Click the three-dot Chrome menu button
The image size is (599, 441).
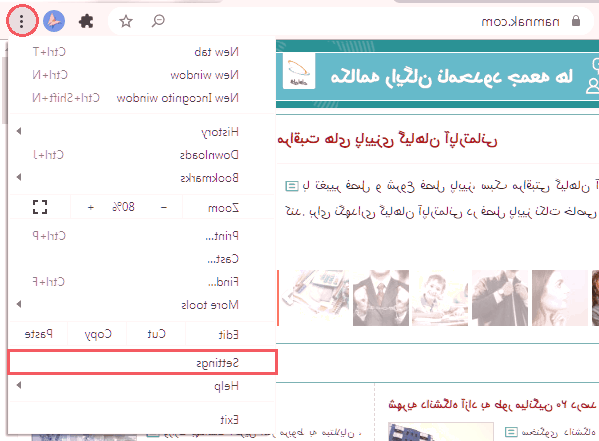[22, 21]
